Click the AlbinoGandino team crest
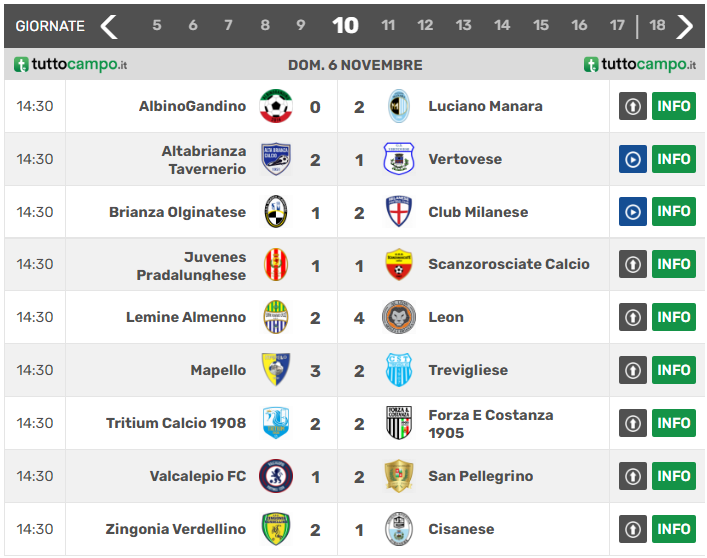The height and width of the screenshot is (558, 707). (x=275, y=106)
